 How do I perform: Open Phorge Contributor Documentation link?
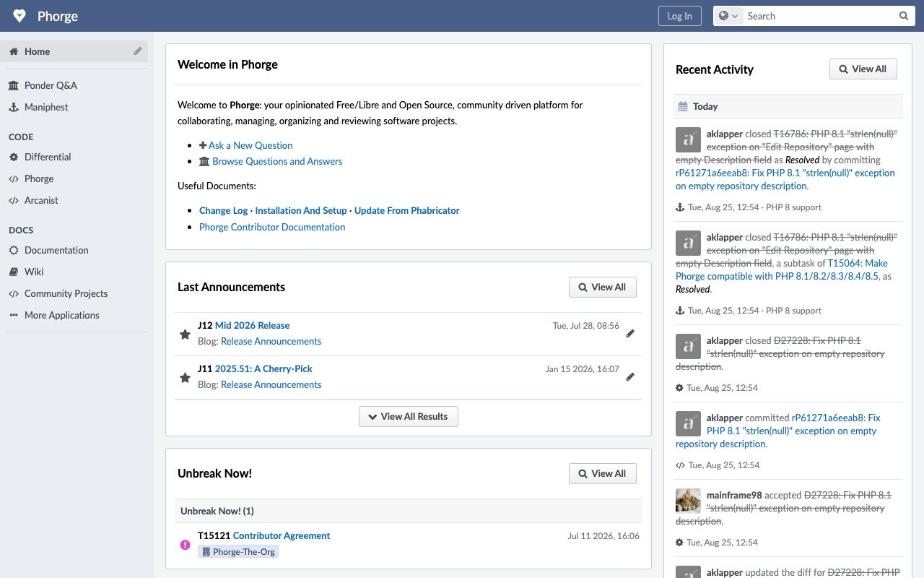coord(272,227)
